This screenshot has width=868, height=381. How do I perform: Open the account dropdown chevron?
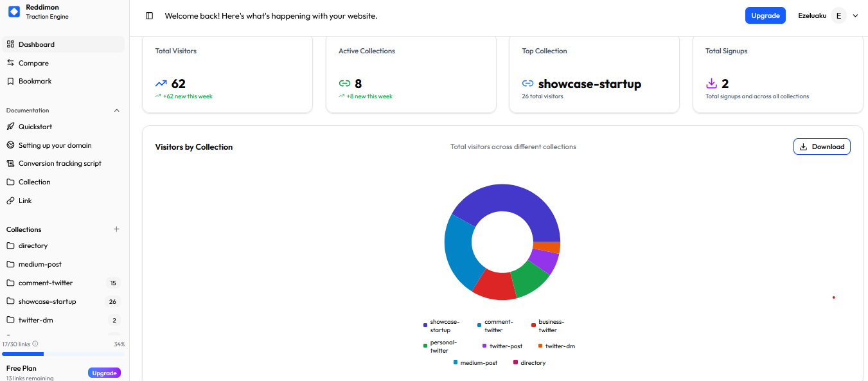(855, 16)
